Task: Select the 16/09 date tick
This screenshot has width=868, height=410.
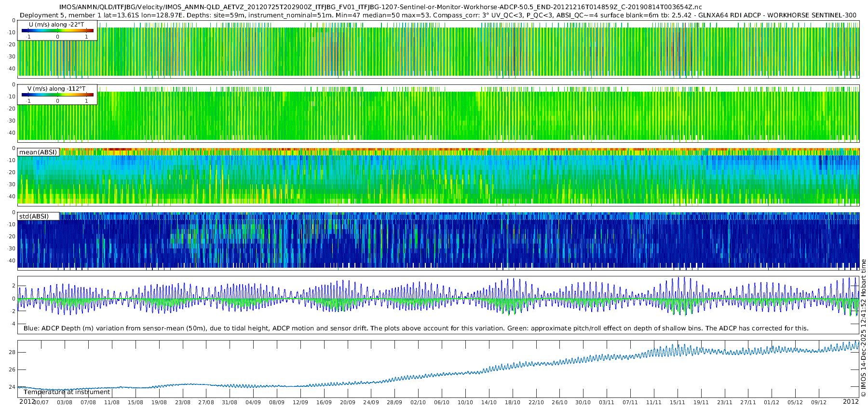Action: tap(324, 402)
